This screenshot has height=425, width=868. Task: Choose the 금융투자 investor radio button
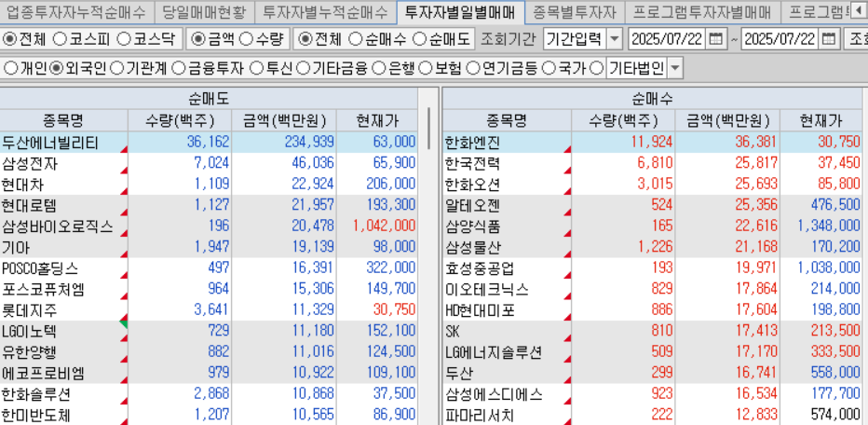178,69
